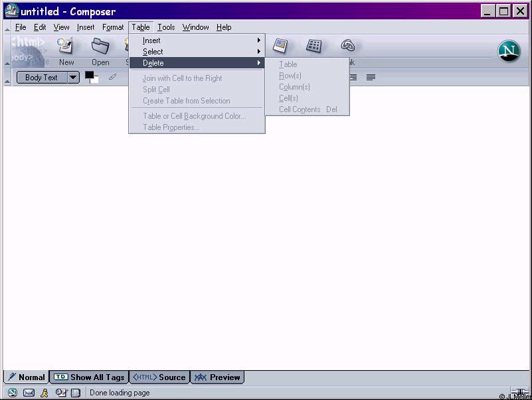The image size is (532, 400).
Task: Open the Insert menu in menu bar
Action: tap(86, 27)
